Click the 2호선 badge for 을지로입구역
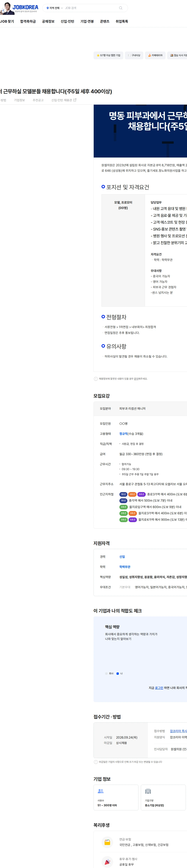 tap(123, 507)
